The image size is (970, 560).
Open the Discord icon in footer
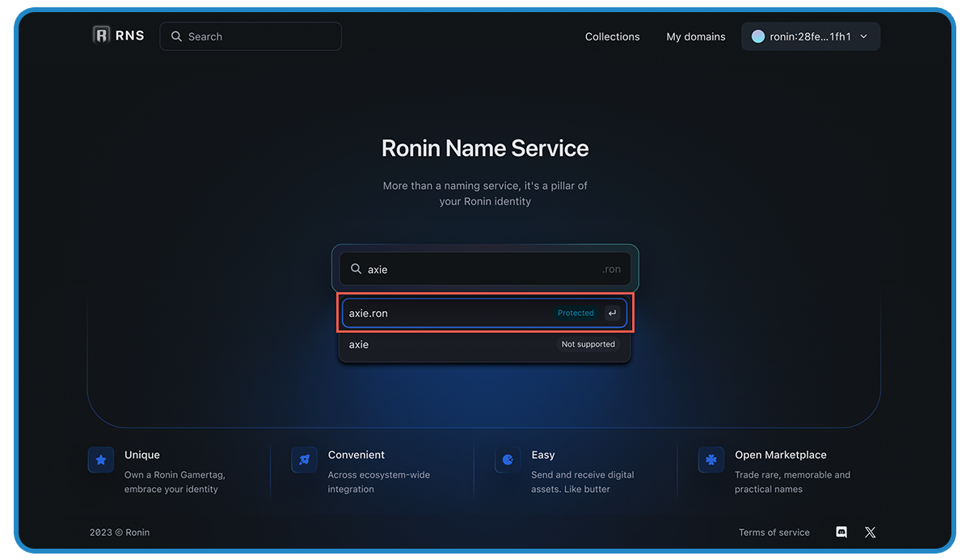[841, 533]
